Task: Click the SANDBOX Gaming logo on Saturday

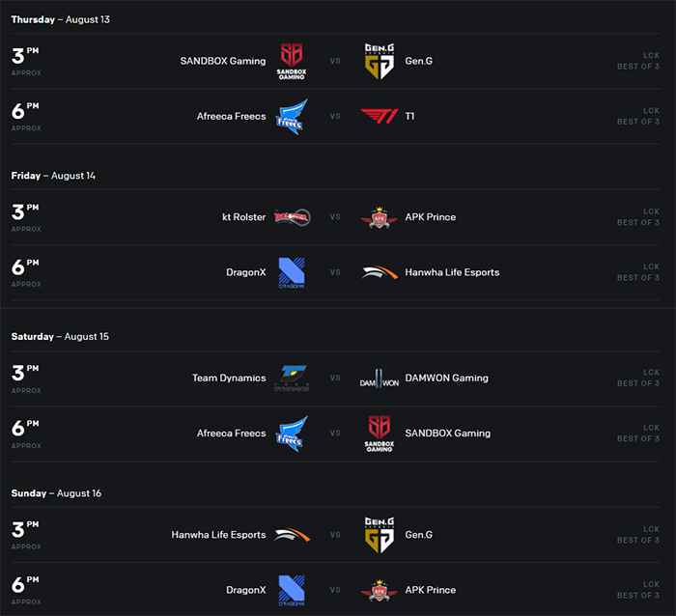Action: (380, 434)
